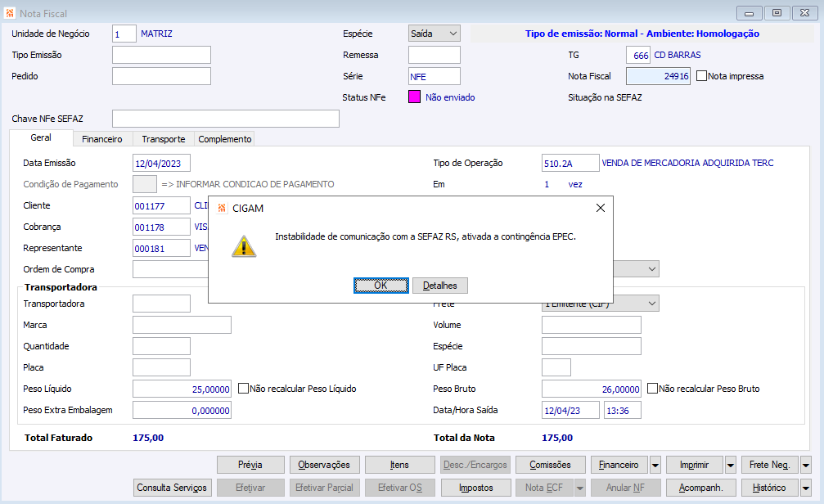Image resolution: width=824 pixels, height=504 pixels.
Task: Click the Imprimir button
Action: pyautogui.click(x=694, y=465)
